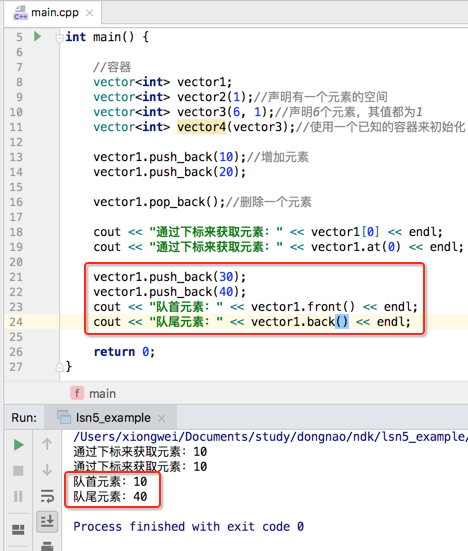The height and width of the screenshot is (551, 468).
Task: Click 'vector1.pop_back()' on line 16
Action: coord(156,202)
